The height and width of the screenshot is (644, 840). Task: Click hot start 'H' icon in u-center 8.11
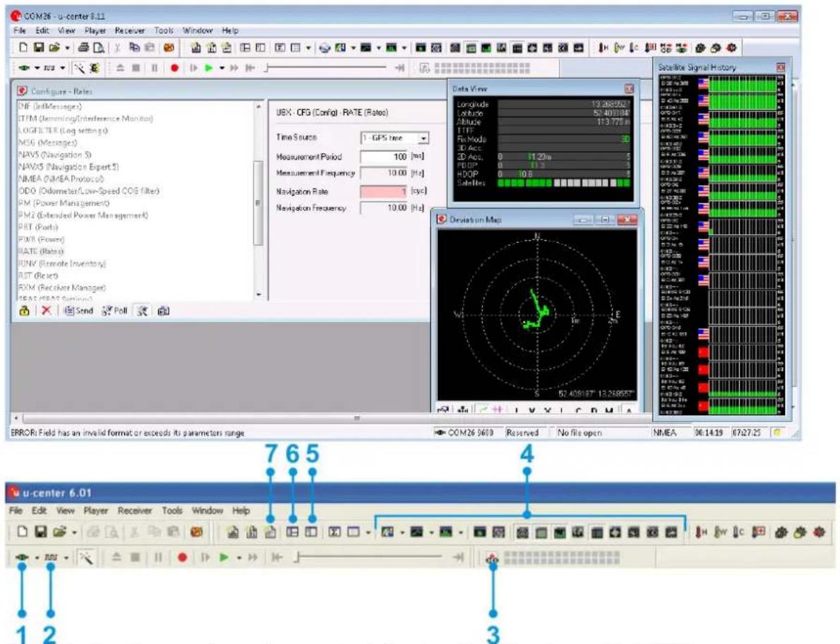click(x=604, y=48)
